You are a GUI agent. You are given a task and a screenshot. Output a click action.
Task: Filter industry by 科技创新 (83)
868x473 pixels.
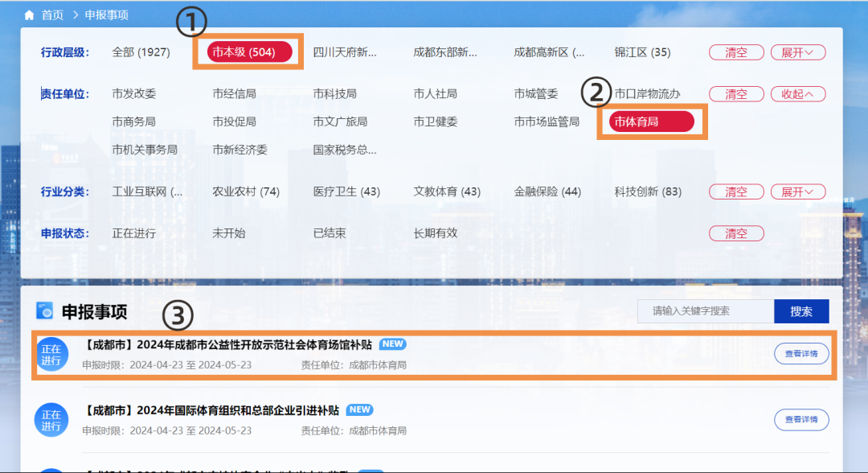[x=648, y=191]
